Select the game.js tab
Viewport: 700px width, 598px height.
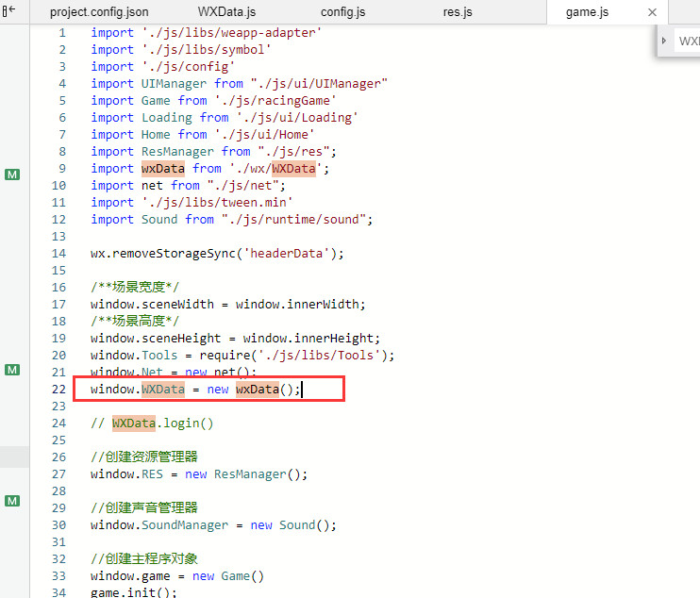pos(587,12)
